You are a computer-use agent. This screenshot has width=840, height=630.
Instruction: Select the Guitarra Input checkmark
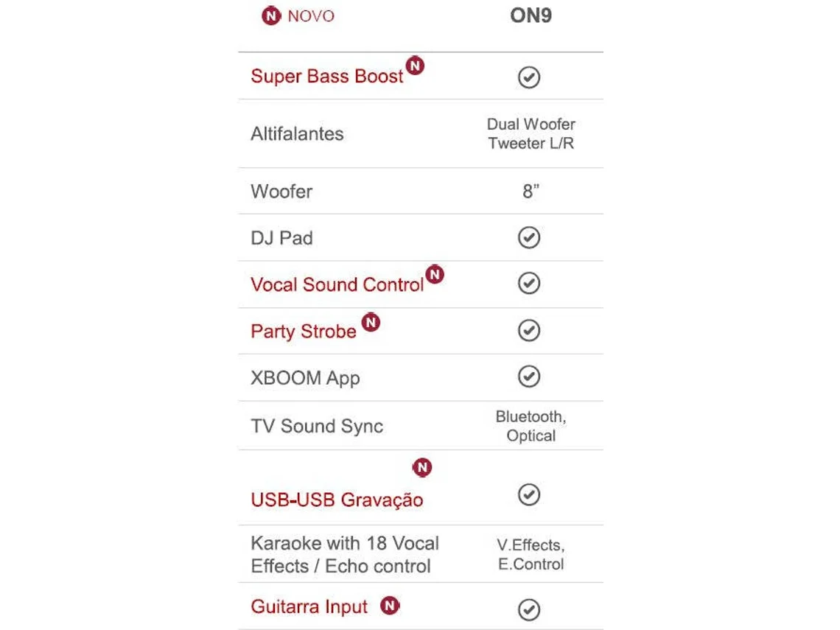529,609
